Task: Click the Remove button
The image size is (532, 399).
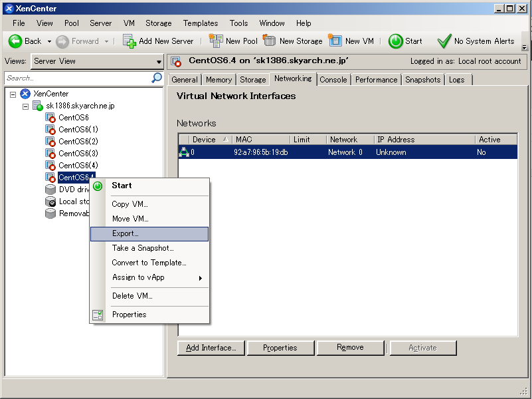Action: pyautogui.click(x=350, y=348)
